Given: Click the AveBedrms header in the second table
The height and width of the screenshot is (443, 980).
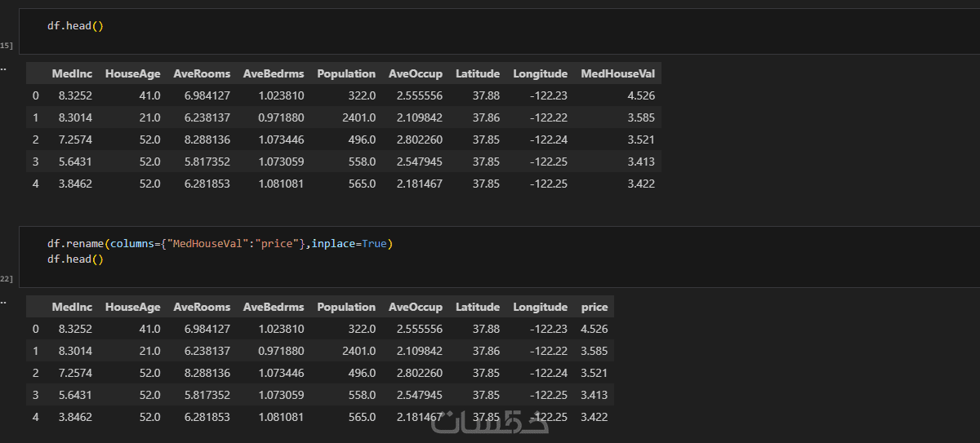Looking at the screenshot, I should pos(274,307).
